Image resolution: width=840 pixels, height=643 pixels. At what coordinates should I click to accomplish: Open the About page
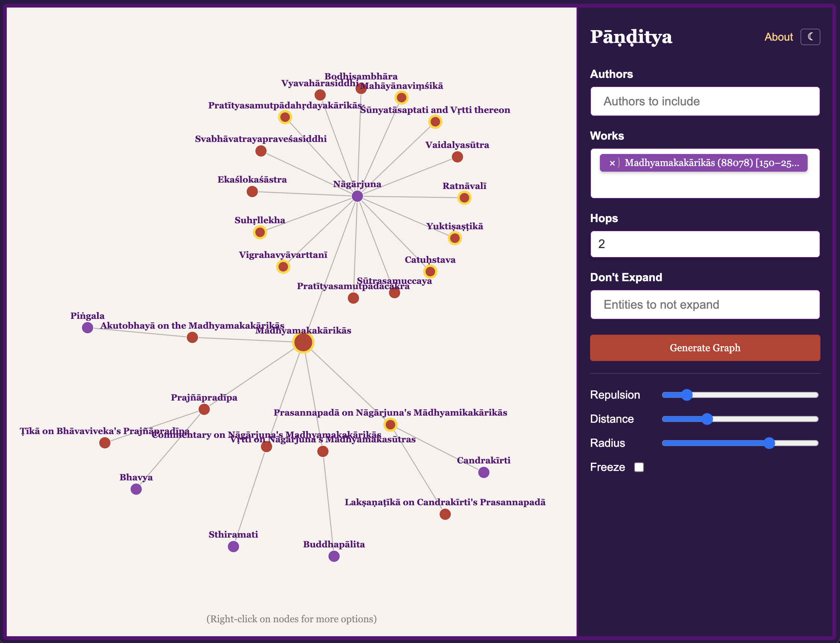click(x=778, y=37)
